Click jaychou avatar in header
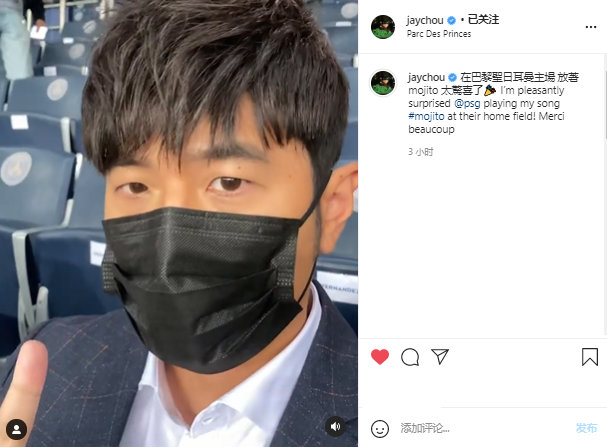This screenshot has width=607, height=447. (x=383, y=27)
